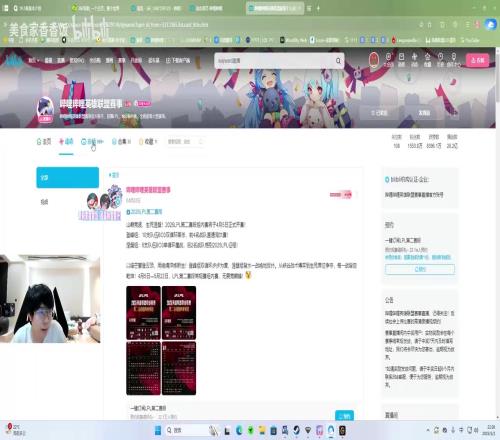Open the 动态 feed icon in the top-right header
This screenshot has height=440, width=500.
click(x=415, y=60)
